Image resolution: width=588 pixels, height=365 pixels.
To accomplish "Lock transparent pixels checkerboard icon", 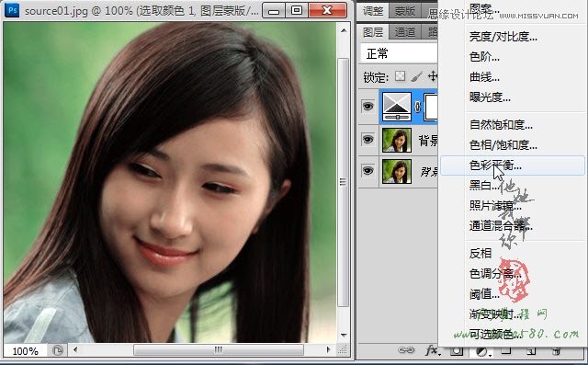I will [401, 76].
